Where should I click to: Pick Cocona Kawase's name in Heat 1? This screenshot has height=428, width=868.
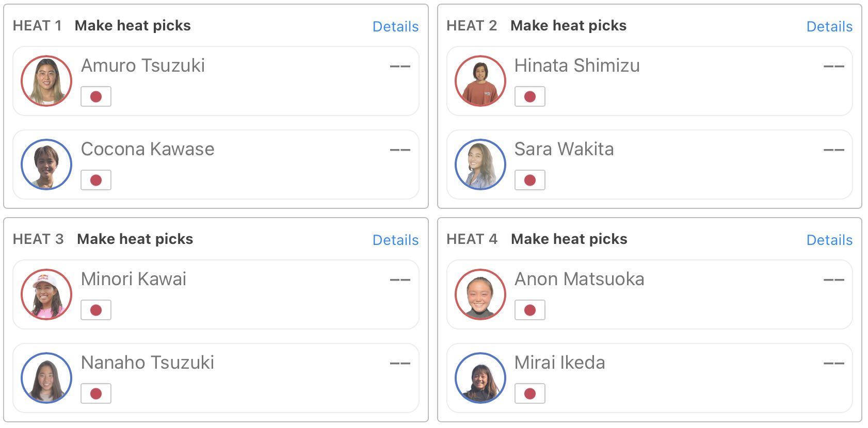tap(148, 149)
